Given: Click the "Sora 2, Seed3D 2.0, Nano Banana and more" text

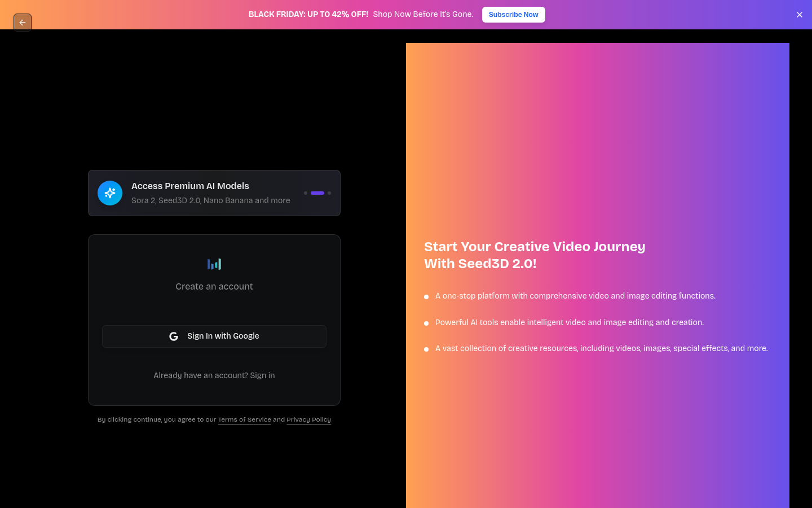Looking at the screenshot, I should pos(211,200).
